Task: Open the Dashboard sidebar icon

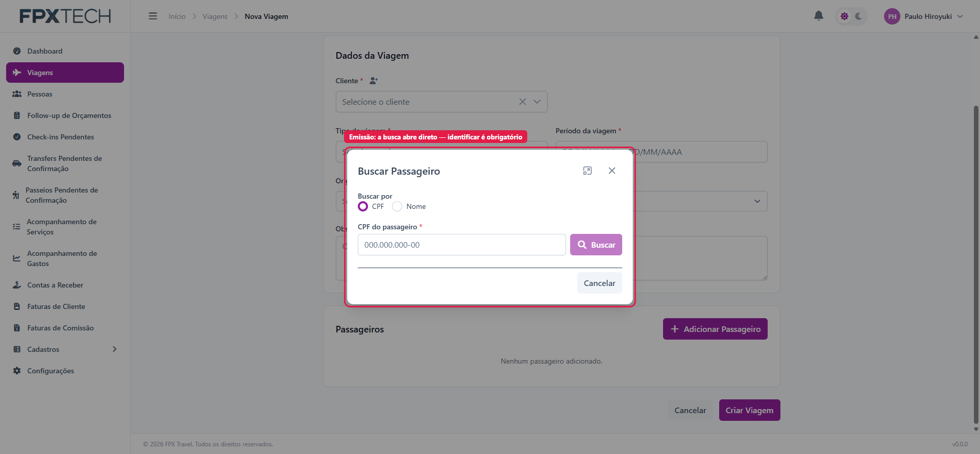Action: pyautogui.click(x=17, y=51)
